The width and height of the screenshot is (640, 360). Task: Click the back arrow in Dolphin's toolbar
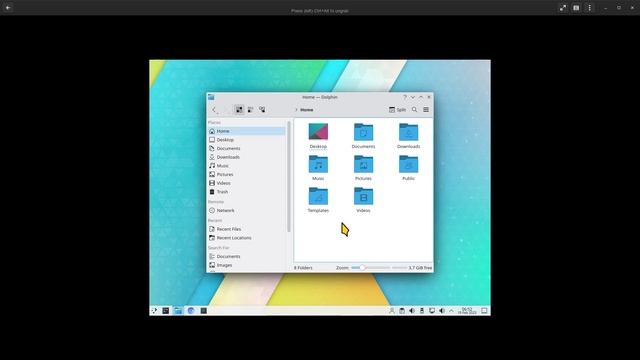(214, 109)
